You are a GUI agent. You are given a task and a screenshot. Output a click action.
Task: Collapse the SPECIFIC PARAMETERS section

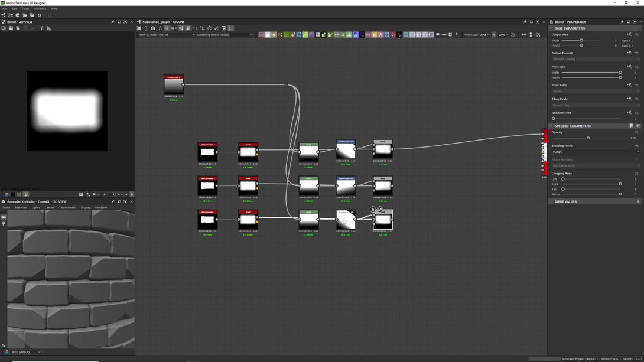[x=551, y=126]
